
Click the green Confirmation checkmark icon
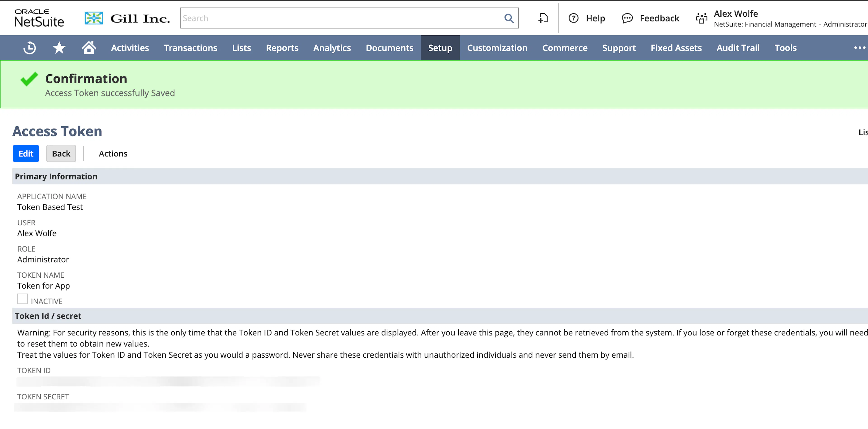29,79
